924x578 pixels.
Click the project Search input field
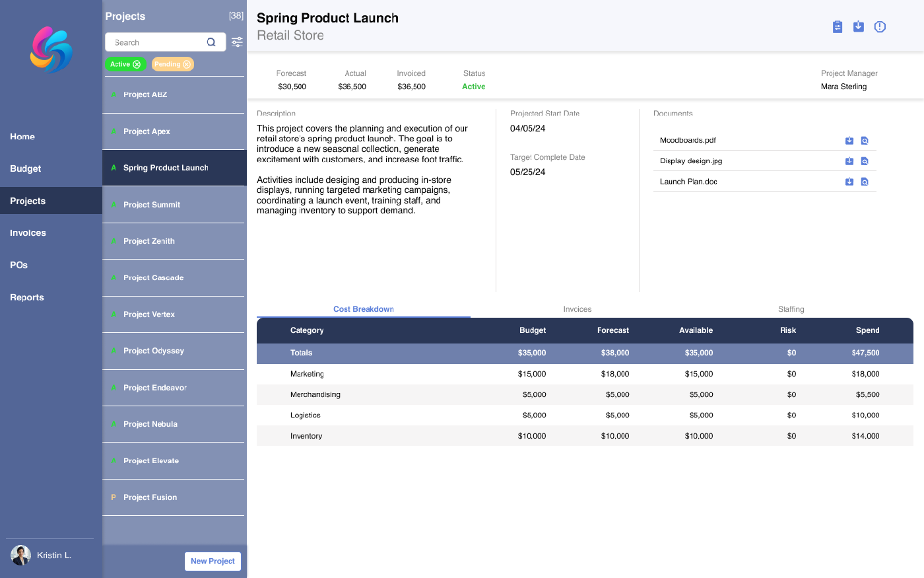(x=157, y=42)
